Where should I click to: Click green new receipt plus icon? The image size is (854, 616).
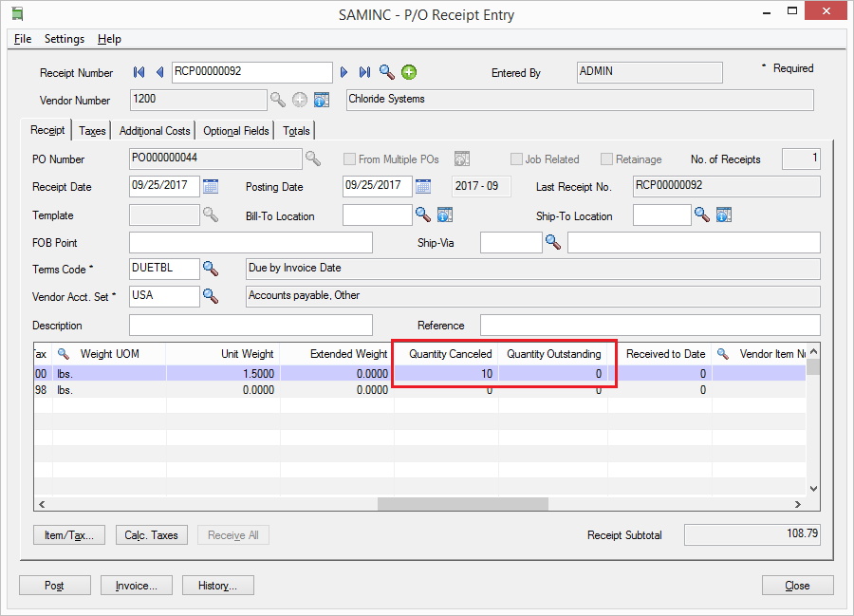pos(409,72)
